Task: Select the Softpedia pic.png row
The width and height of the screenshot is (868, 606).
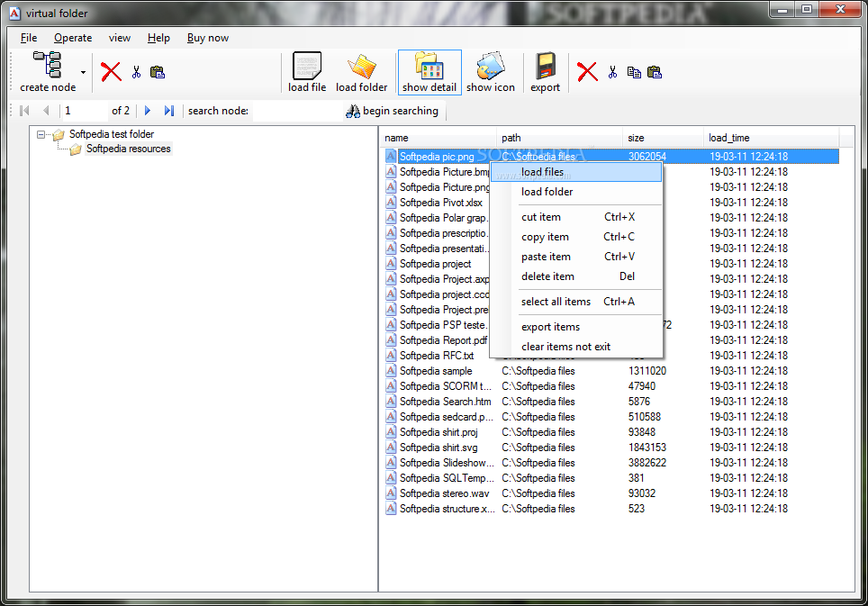Action: (x=611, y=157)
